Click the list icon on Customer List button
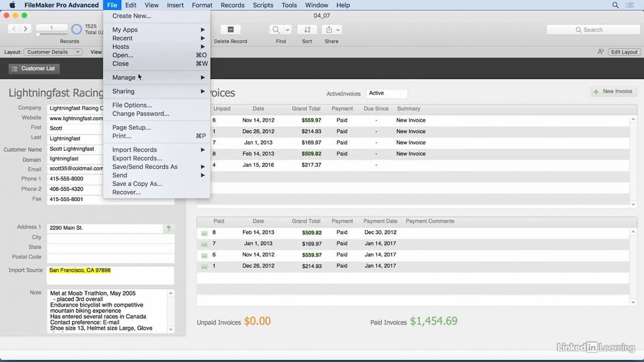The image size is (644, 362). point(14,68)
